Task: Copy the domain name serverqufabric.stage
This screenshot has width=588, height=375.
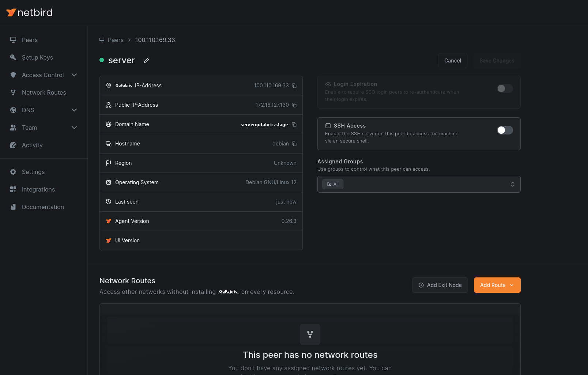Action: click(294, 124)
